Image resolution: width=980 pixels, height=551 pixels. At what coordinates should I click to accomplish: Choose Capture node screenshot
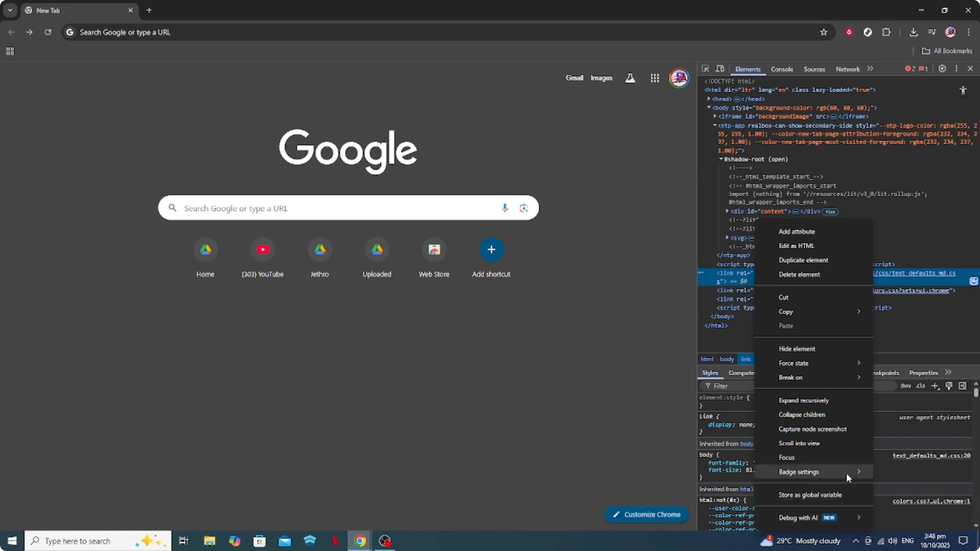(x=814, y=429)
